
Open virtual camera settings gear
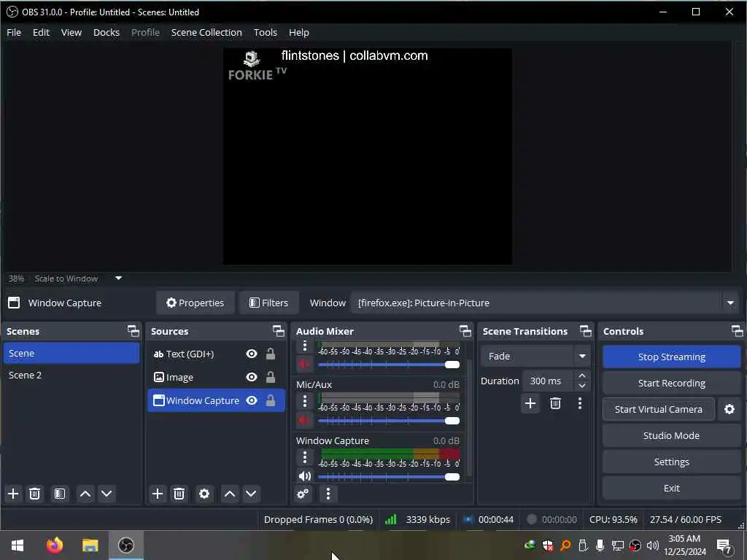(x=729, y=409)
